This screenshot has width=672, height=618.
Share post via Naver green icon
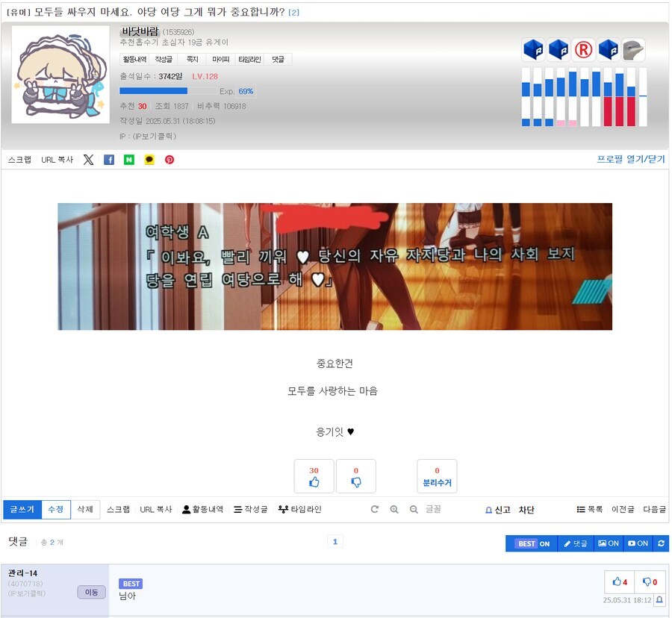(x=129, y=160)
